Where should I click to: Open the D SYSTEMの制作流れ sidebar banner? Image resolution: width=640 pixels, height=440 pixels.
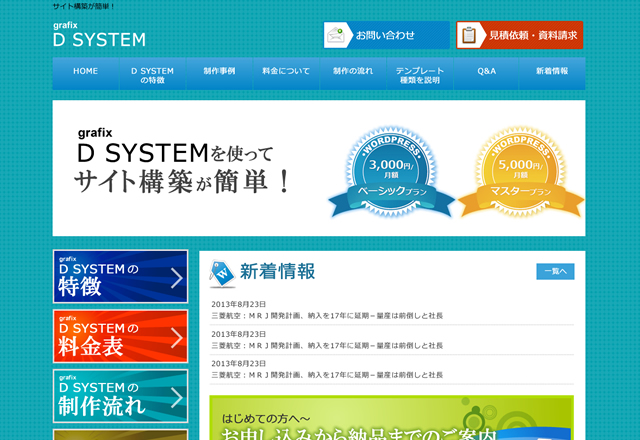pyautogui.click(x=120, y=396)
